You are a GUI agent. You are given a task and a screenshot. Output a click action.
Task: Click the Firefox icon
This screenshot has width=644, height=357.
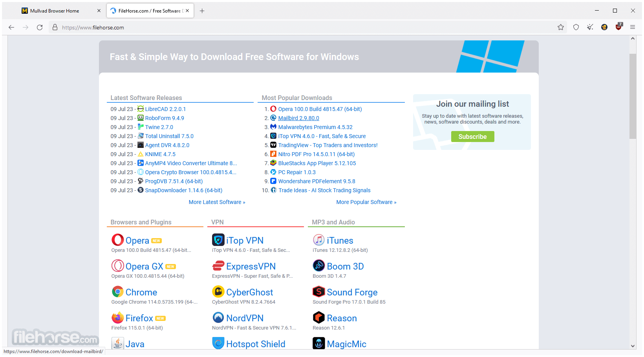118,317
